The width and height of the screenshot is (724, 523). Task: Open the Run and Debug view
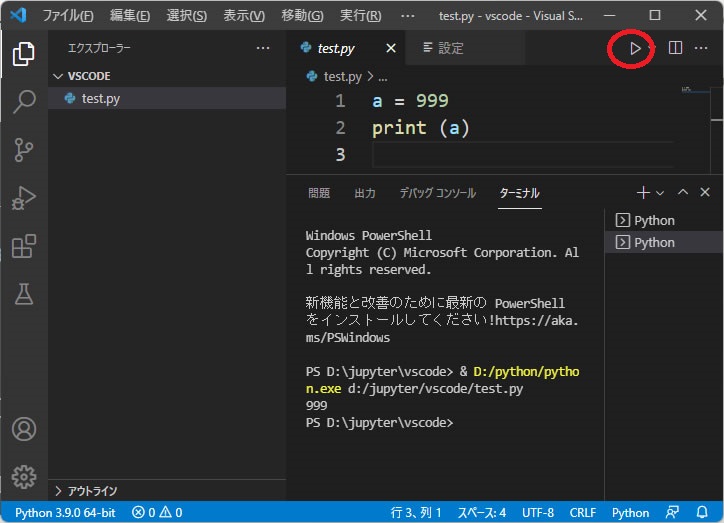(x=23, y=198)
